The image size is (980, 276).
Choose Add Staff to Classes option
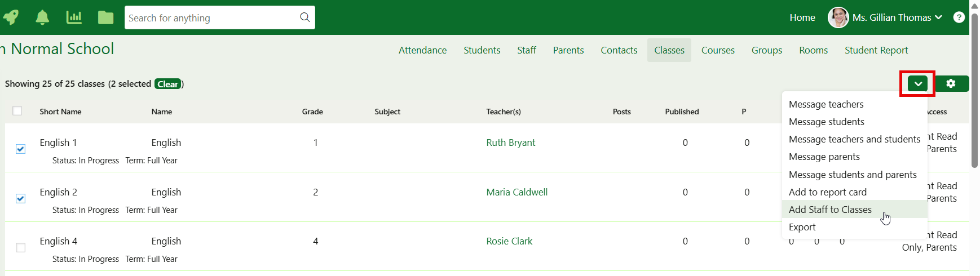[x=830, y=210]
